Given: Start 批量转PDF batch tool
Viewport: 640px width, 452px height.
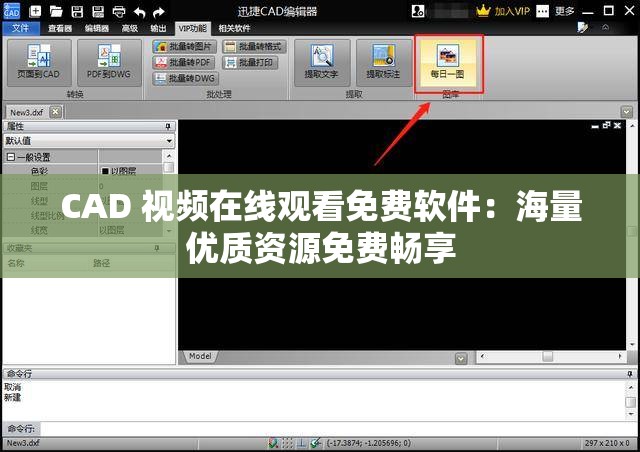Looking at the screenshot, I should pyautogui.click(x=184, y=62).
